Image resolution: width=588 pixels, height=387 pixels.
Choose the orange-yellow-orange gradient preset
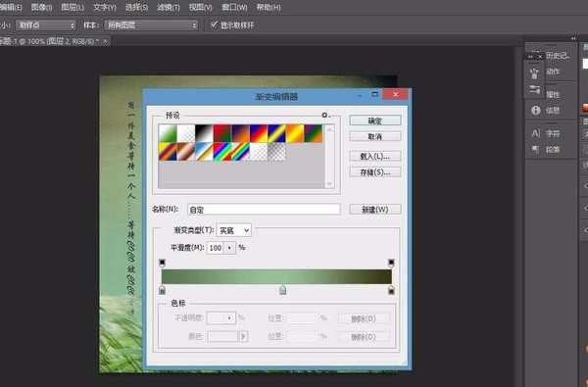coord(295,133)
